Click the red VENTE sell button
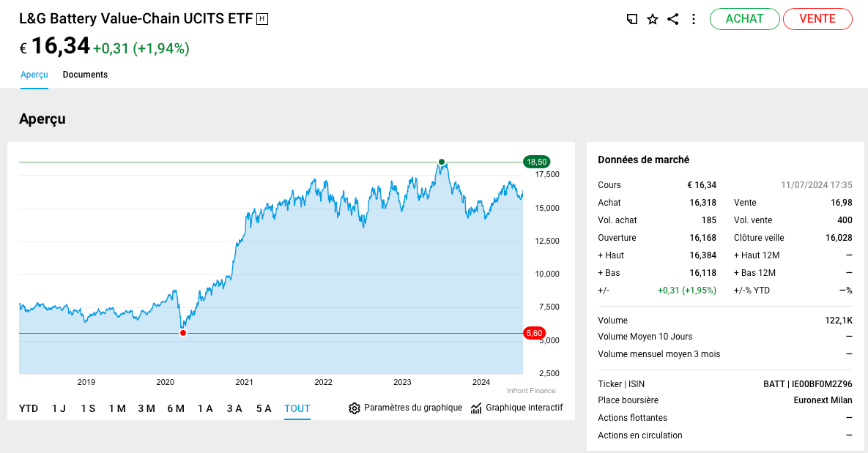868x453 pixels. click(x=817, y=19)
